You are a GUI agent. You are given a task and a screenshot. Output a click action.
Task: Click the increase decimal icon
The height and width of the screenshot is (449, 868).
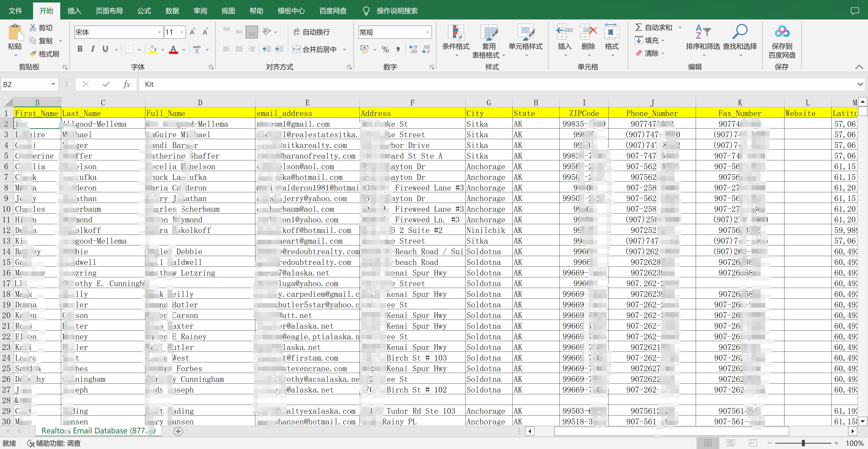pyautogui.click(x=413, y=50)
